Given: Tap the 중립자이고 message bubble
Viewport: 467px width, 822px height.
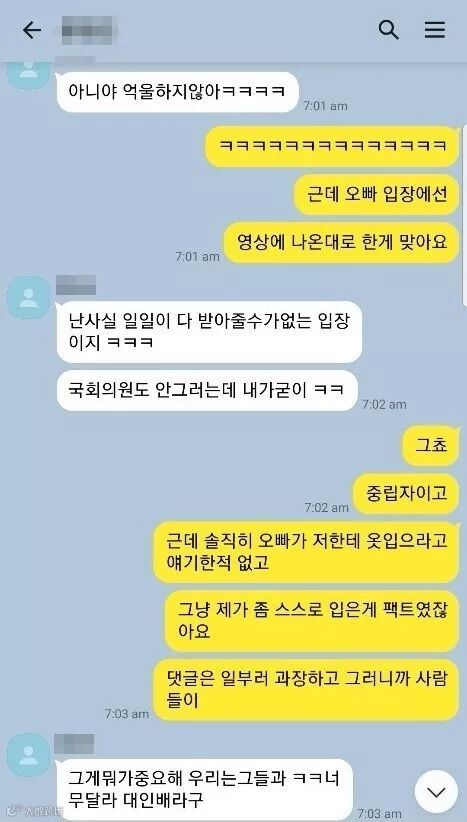Looking at the screenshot, I should coord(406,493).
